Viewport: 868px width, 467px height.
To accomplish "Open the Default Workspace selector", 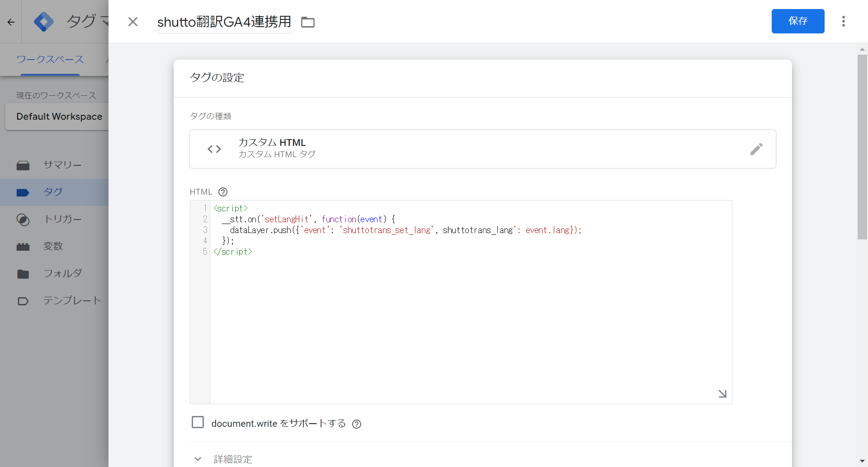I will tap(57, 117).
